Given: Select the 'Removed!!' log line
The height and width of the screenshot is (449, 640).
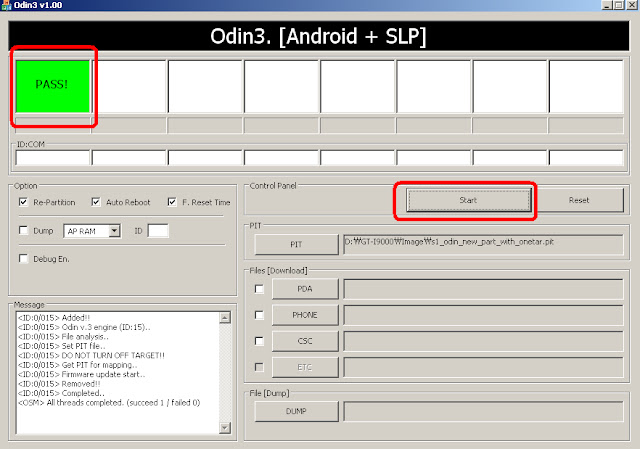Looking at the screenshot, I should pos(59,384).
